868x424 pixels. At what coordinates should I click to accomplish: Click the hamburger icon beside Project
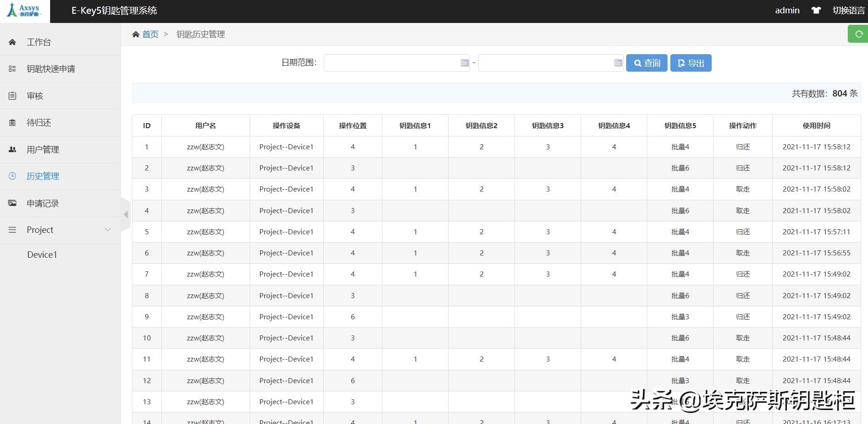click(x=12, y=230)
